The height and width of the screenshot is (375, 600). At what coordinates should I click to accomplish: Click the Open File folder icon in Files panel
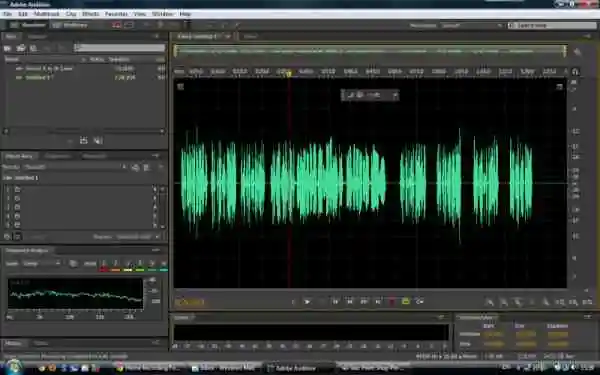point(7,48)
